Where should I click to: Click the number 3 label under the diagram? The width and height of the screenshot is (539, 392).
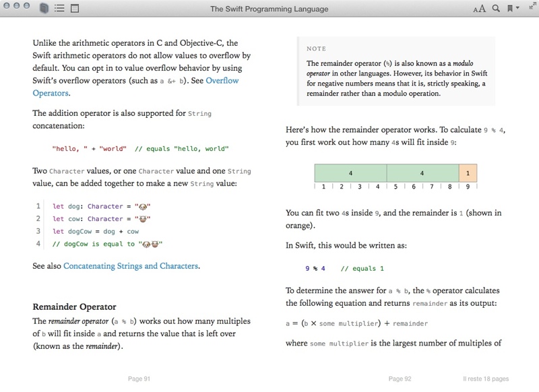point(360,187)
